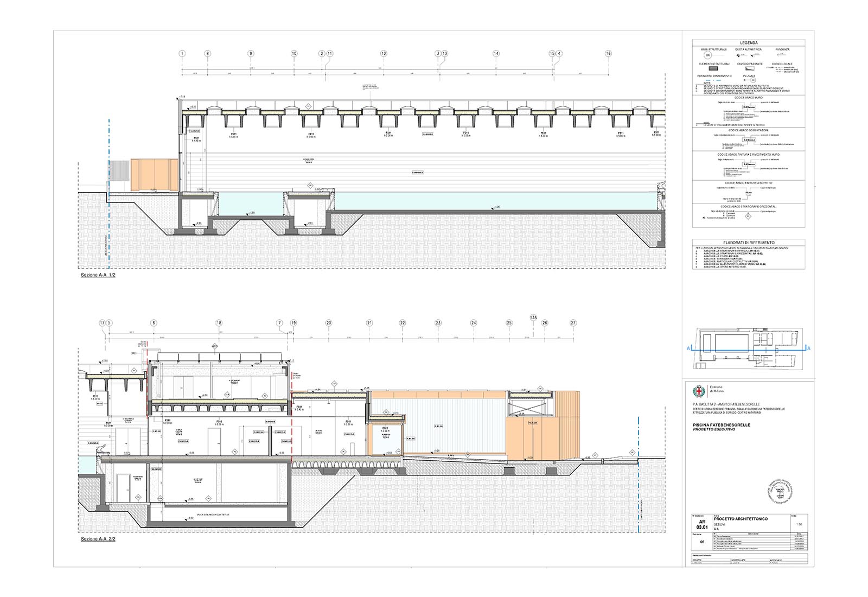Click the cavedio passante symbol in legend

[x=750, y=68]
